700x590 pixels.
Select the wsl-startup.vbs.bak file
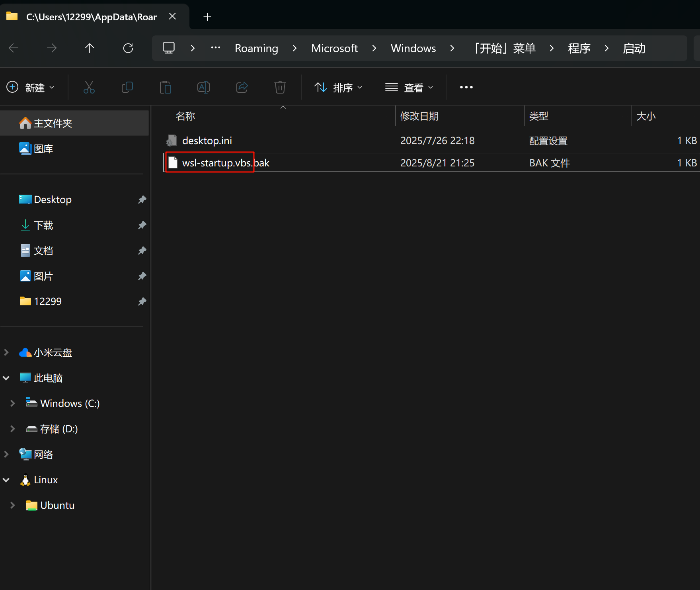coord(225,163)
